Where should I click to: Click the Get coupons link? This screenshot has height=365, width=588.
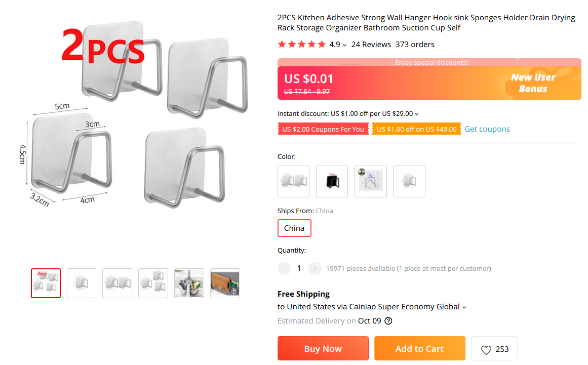coord(487,129)
